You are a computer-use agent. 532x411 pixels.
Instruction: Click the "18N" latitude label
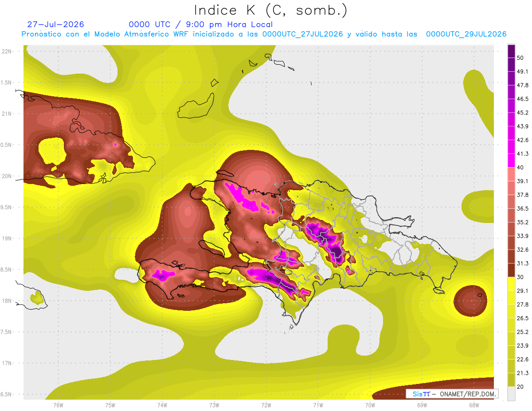pos(7,301)
